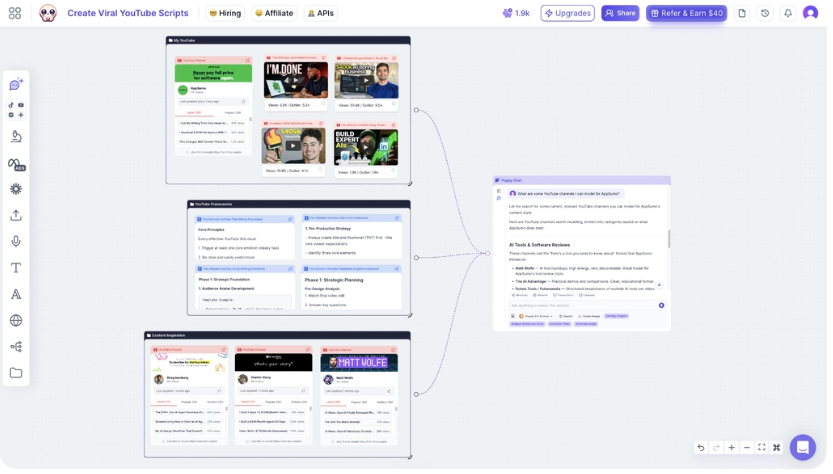The width and height of the screenshot is (833, 474).
Task: Enable model checkbox under Matt Wolfe channel card
Action: (x=333, y=442)
